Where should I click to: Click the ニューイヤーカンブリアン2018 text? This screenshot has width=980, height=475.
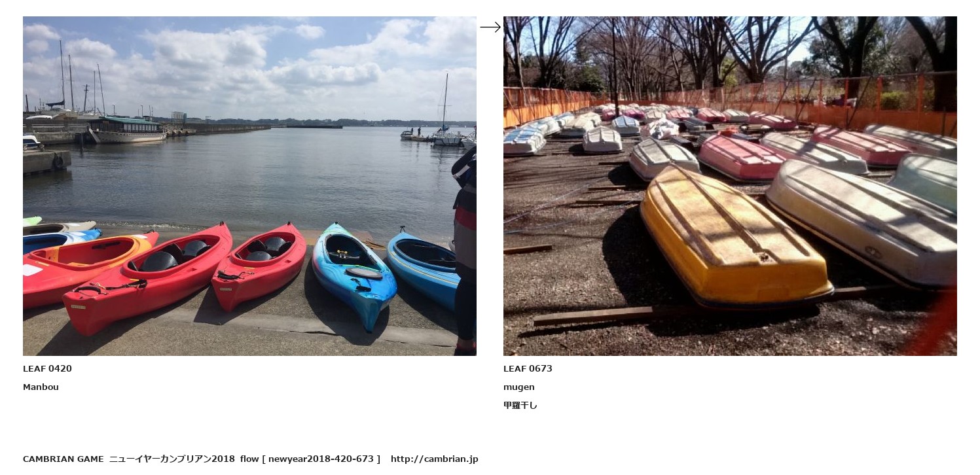tap(172, 459)
